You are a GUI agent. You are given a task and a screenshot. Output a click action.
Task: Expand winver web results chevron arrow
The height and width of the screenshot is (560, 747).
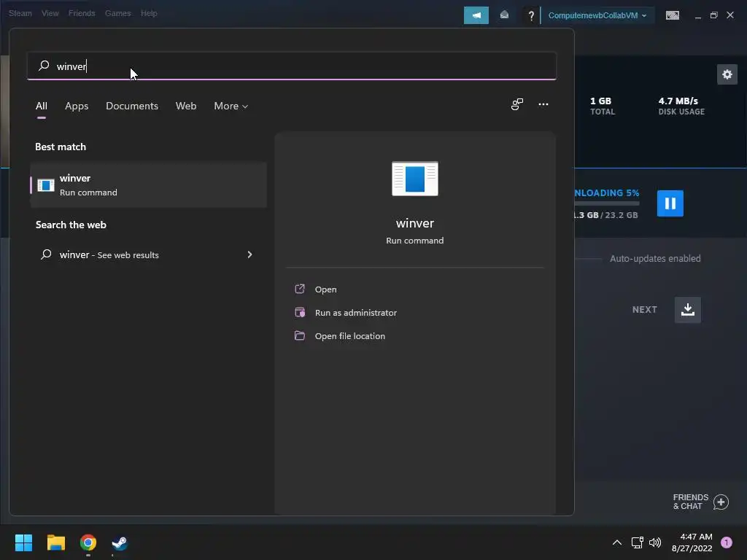(x=249, y=254)
